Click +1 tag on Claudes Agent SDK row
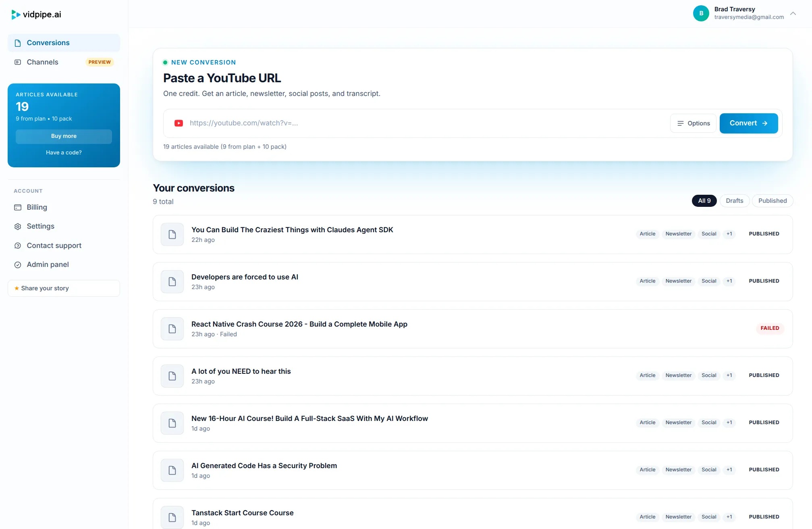The width and height of the screenshot is (812, 529). (x=729, y=234)
